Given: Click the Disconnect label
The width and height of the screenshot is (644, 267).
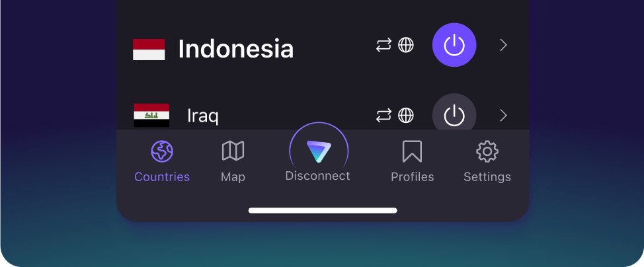Looking at the screenshot, I should [317, 176].
